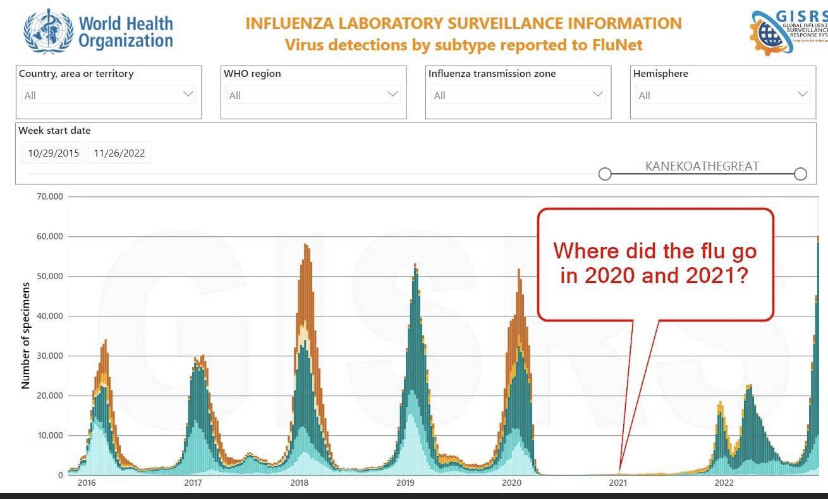Click the 10,000 y-axis value
This screenshot has height=499, width=828.
coord(50,436)
